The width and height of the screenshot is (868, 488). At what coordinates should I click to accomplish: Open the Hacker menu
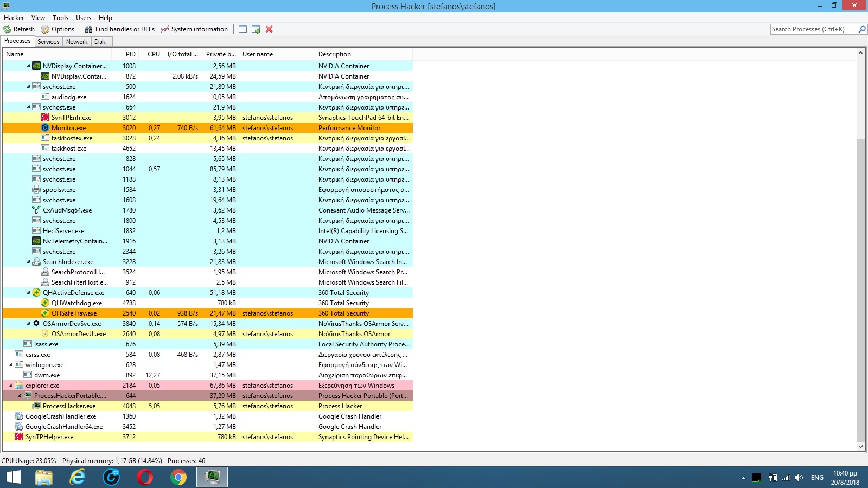click(x=14, y=18)
